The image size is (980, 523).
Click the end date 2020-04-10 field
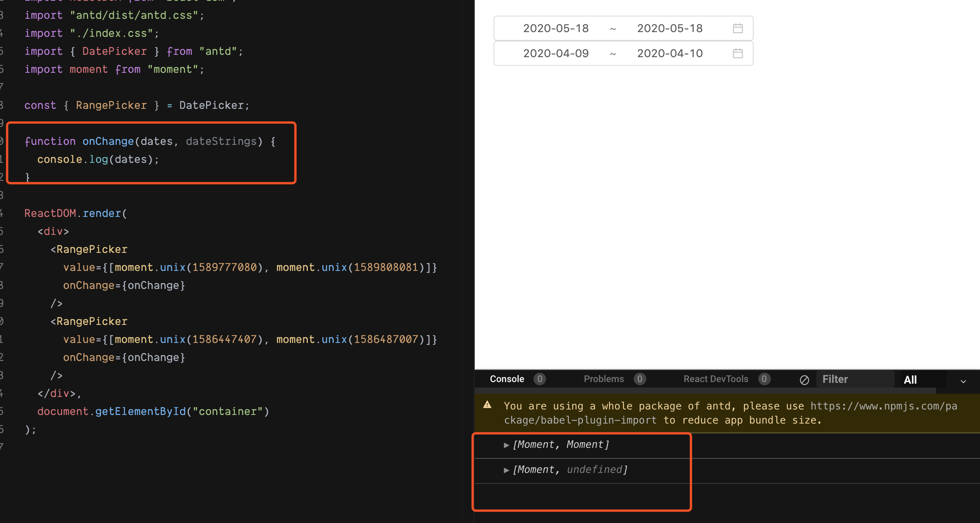pos(670,53)
